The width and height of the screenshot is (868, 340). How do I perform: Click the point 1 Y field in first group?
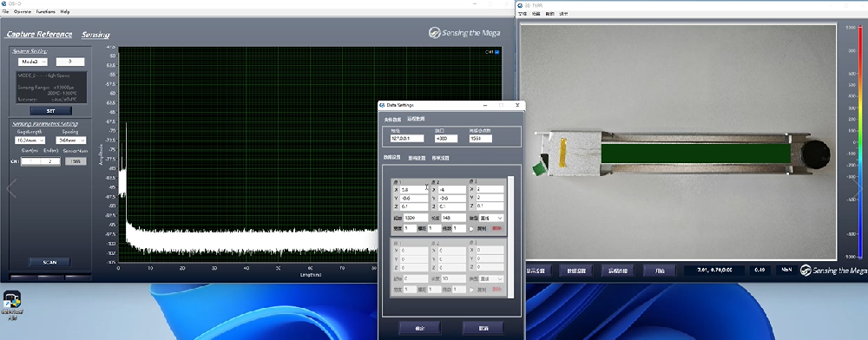(414, 198)
